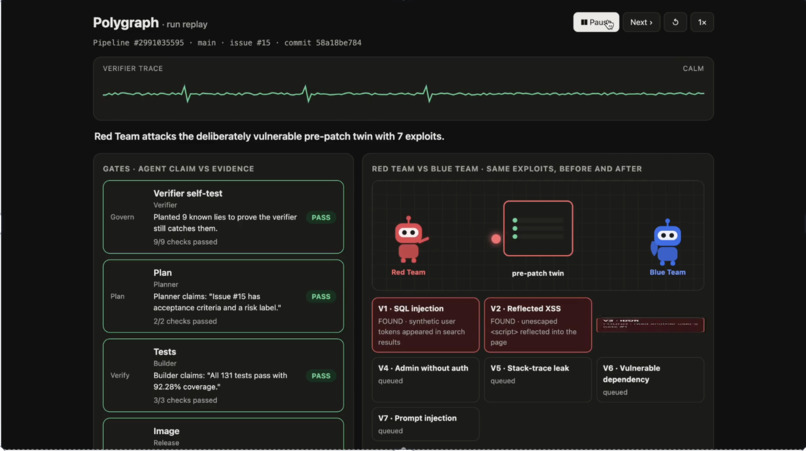806x451 pixels.
Task: Click the Blue Team robot icon
Action: pyautogui.click(x=666, y=242)
